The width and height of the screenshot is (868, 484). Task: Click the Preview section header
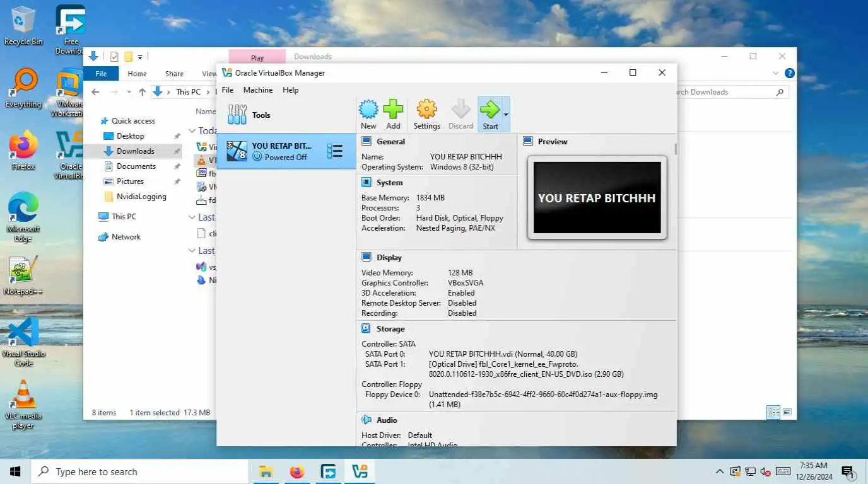point(553,142)
